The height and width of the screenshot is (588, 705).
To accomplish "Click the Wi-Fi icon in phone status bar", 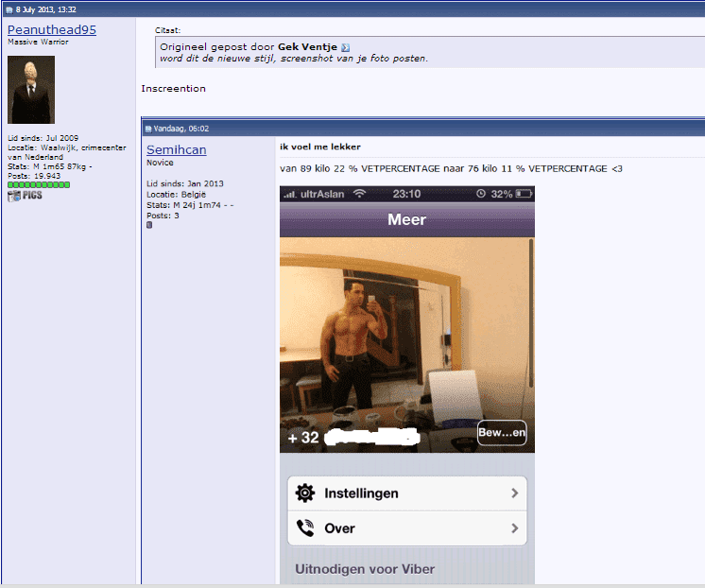I will [359, 194].
